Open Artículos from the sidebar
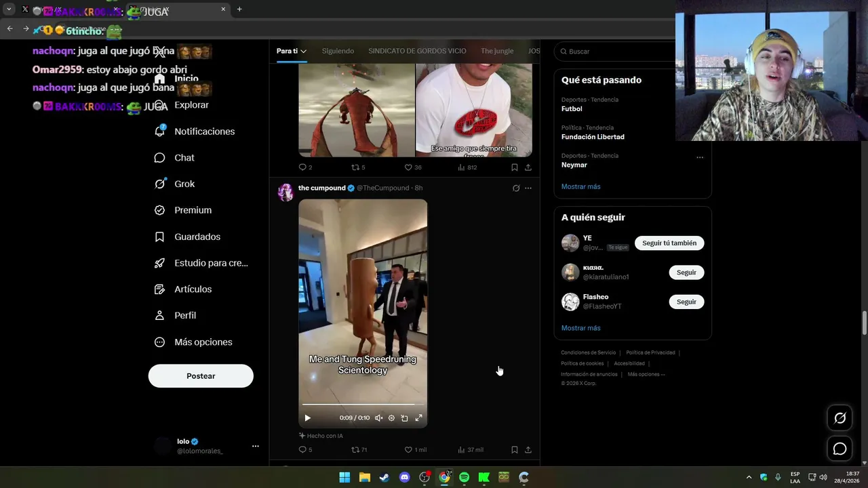The width and height of the screenshot is (868, 488). (x=183, y=289)
